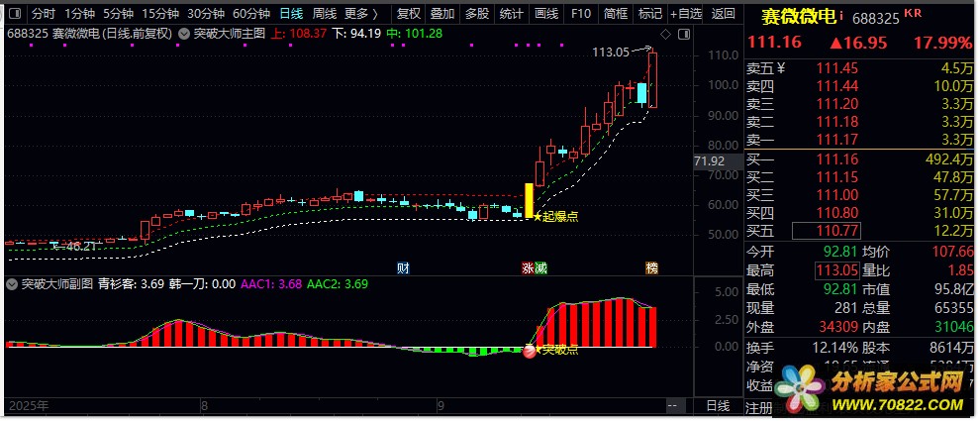Click the 买三 price 111.00
980x421 pixels.
tap(837, 195)
